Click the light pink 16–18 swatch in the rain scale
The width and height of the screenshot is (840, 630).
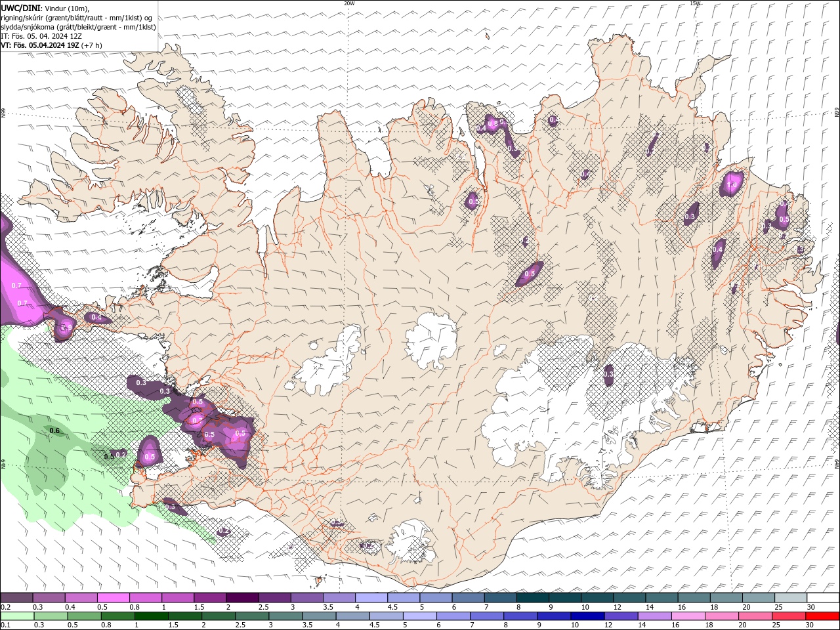pyautogui.click(x=688, y=616)
